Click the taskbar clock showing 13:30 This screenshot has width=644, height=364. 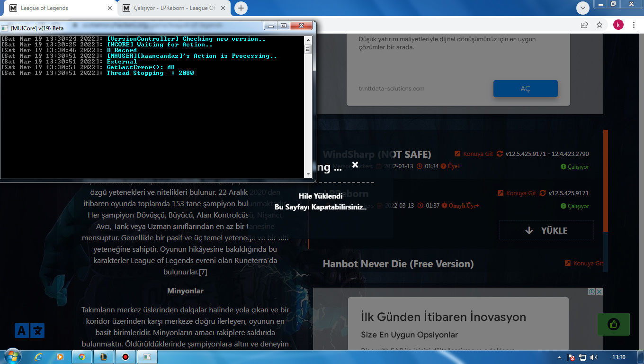(619, 357)
